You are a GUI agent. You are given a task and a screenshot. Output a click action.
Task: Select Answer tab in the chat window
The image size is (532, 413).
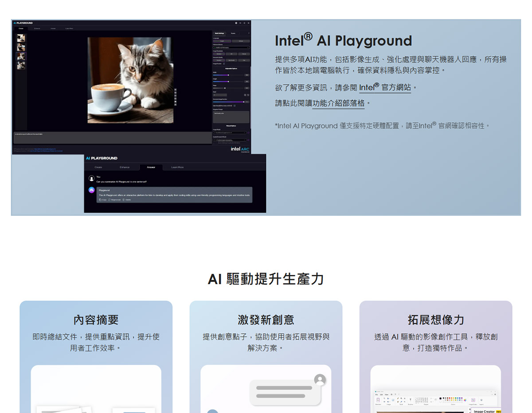[x=151, y=167]
